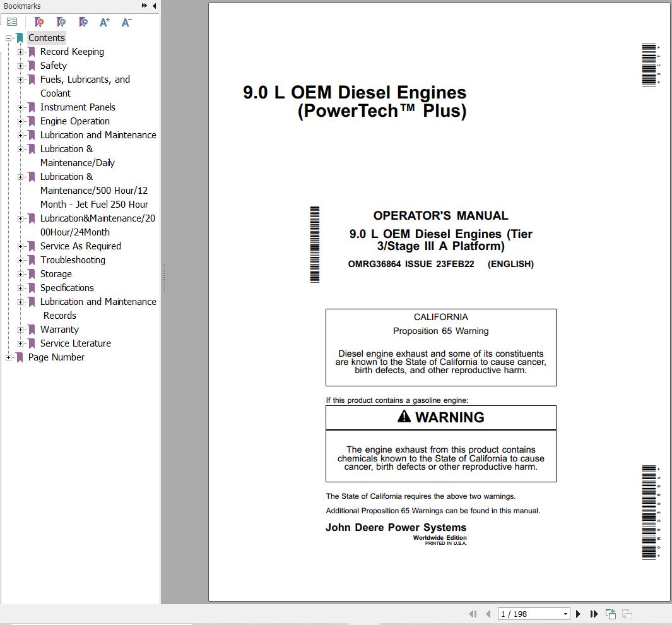Go to the next page
672x625 pixels.
coord(578,614)
